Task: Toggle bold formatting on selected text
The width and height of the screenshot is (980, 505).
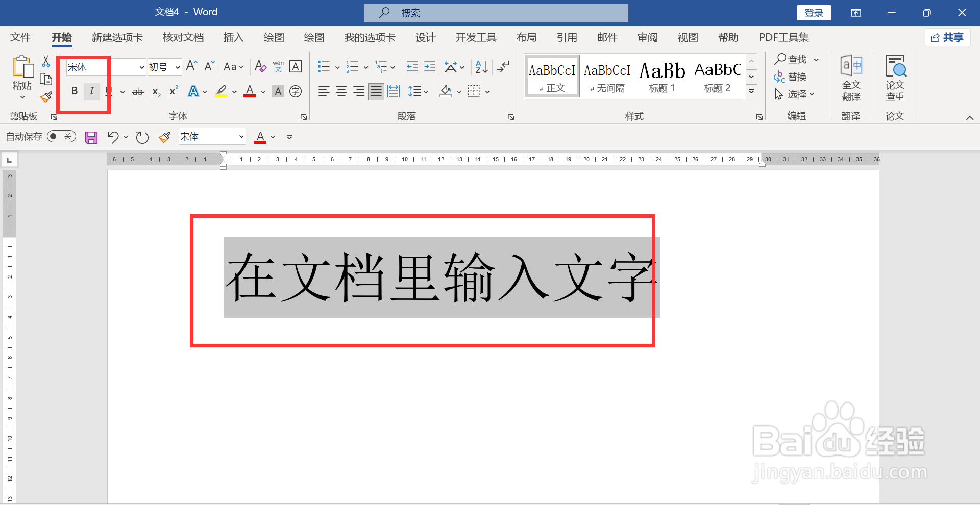Action: 75,91
